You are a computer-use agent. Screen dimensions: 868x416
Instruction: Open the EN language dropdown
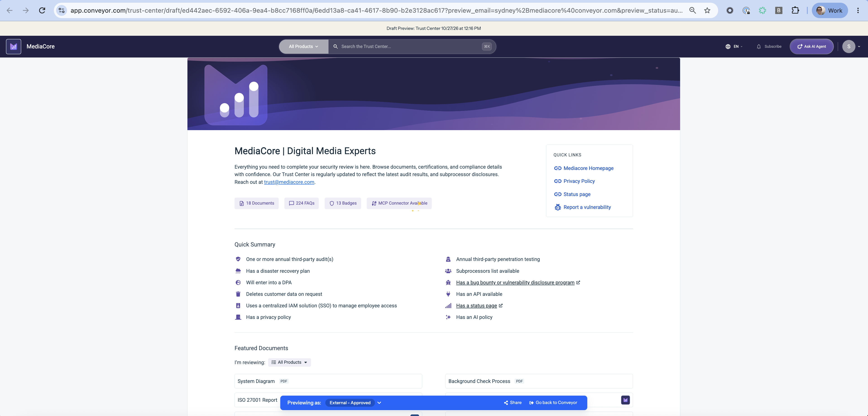tap(738, 46)
